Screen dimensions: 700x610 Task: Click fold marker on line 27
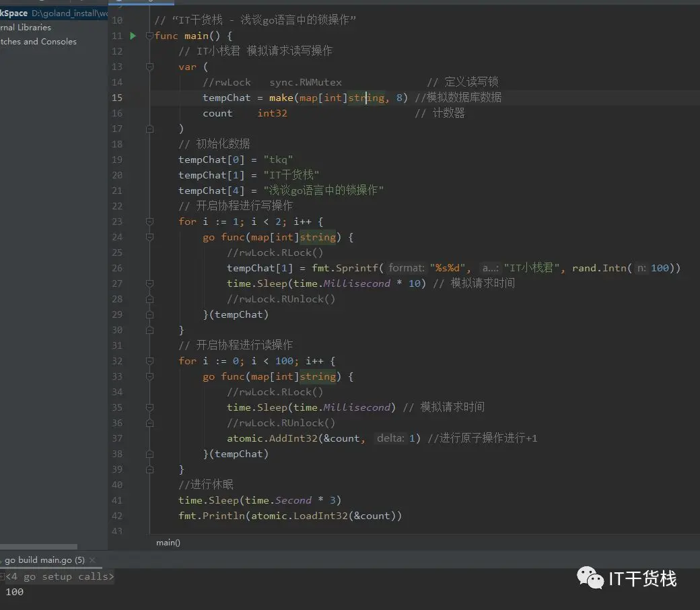coord(149,283)
